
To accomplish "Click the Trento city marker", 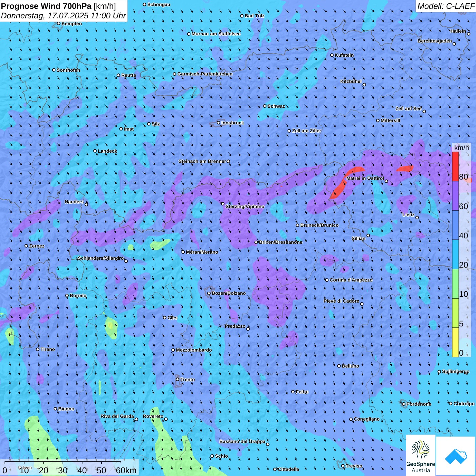I will pyautogui.click(x=177, y=379).
